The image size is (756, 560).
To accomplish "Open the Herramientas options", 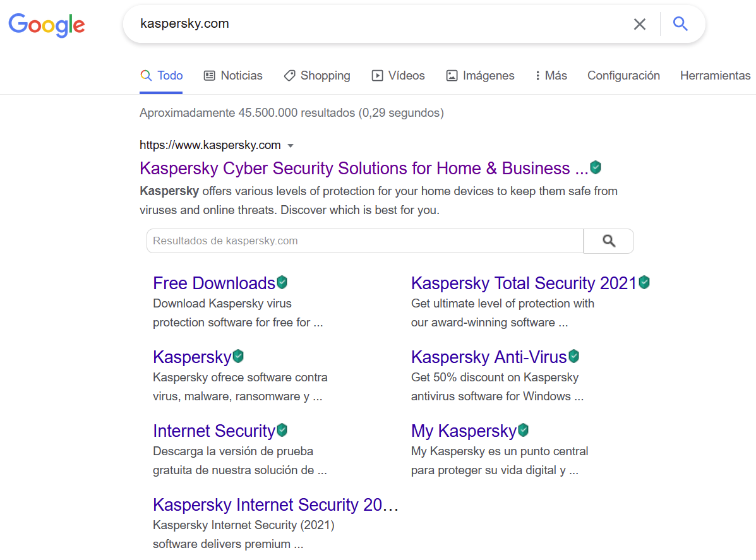I will pos(715,76).
